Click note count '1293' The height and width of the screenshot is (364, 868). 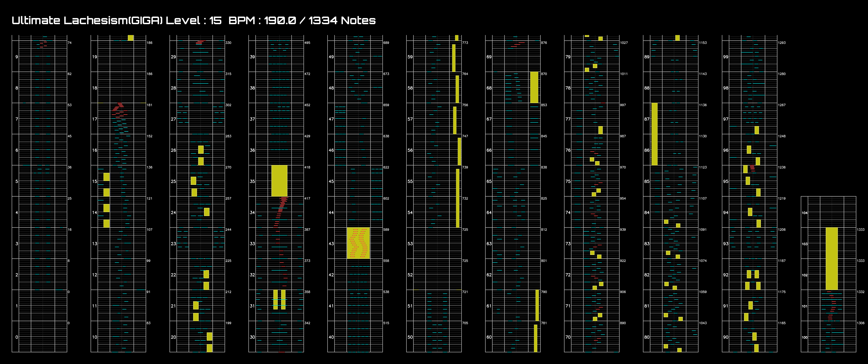coord(781,43)
